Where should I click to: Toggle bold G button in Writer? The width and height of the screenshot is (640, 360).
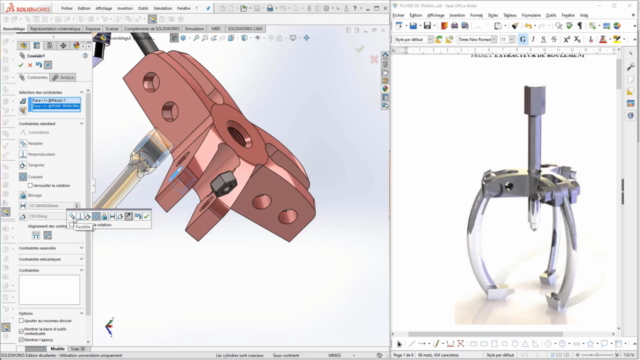[x=522, y=39]
